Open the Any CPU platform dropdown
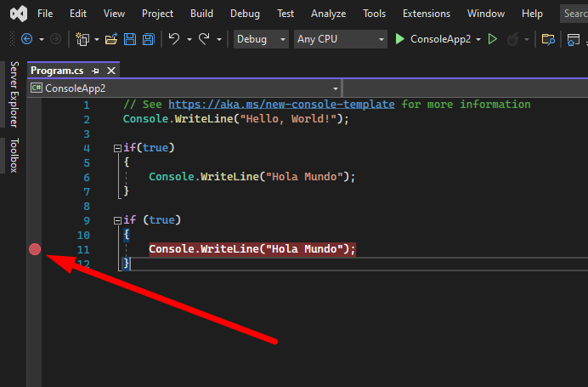 pyautogui.click(x=340, y=39)
